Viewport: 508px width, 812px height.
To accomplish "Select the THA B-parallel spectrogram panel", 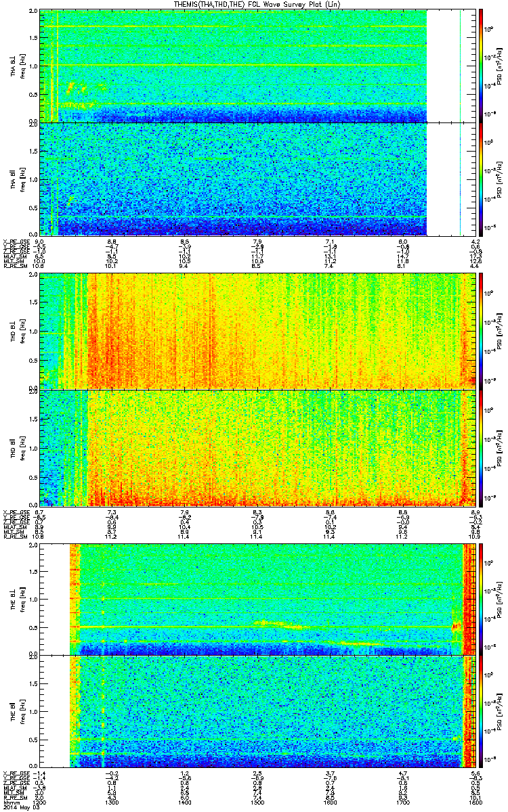I will [258, 178].
